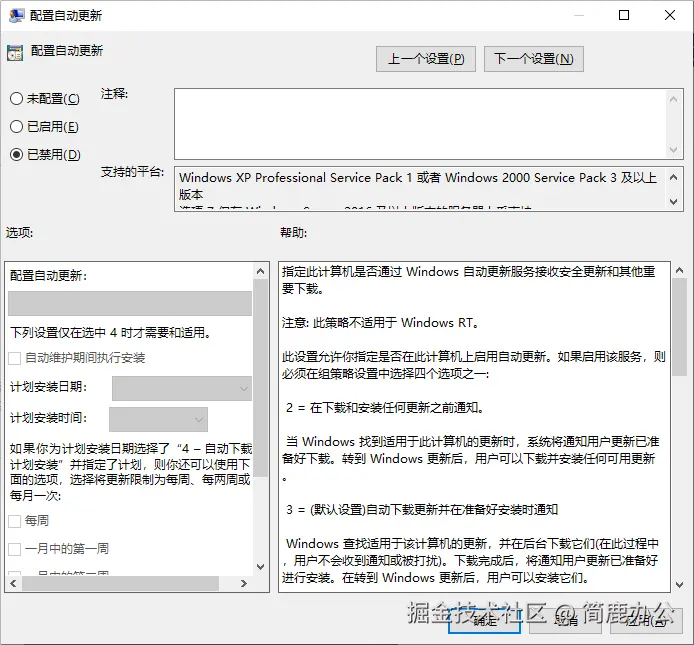Screen dimensions: 694x645
Task: Click the comment box scroll down arrow
Action: point(674,150)
